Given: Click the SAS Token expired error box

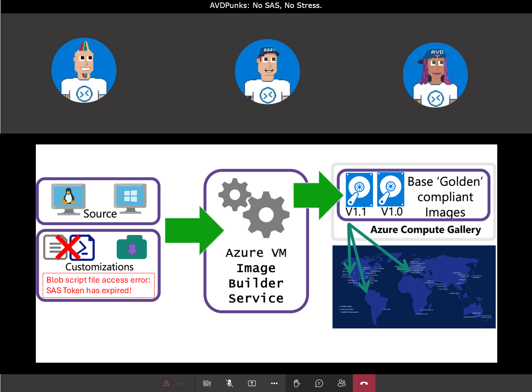Looking at the screenshot, I should click(98, 285).
